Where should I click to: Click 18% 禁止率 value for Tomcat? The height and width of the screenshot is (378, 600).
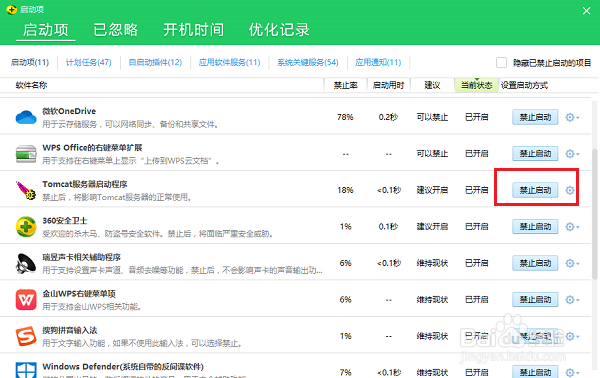point(345,190)
